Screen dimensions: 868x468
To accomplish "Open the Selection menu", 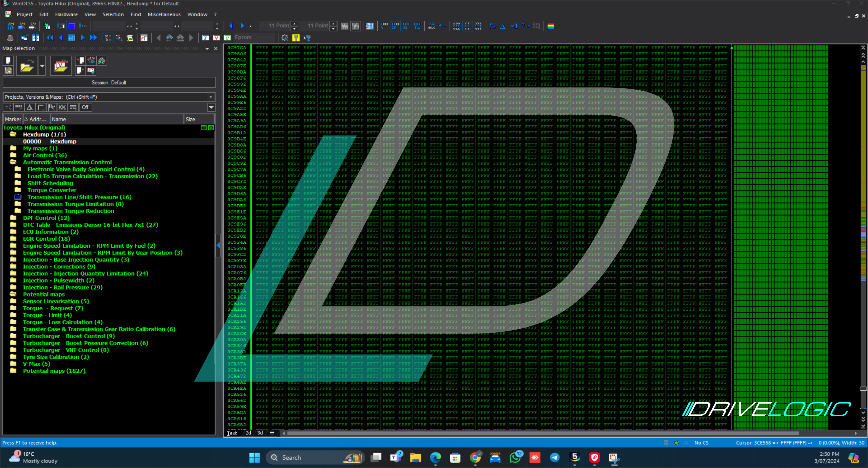I will pyautogui.click(x=113, y=15).
